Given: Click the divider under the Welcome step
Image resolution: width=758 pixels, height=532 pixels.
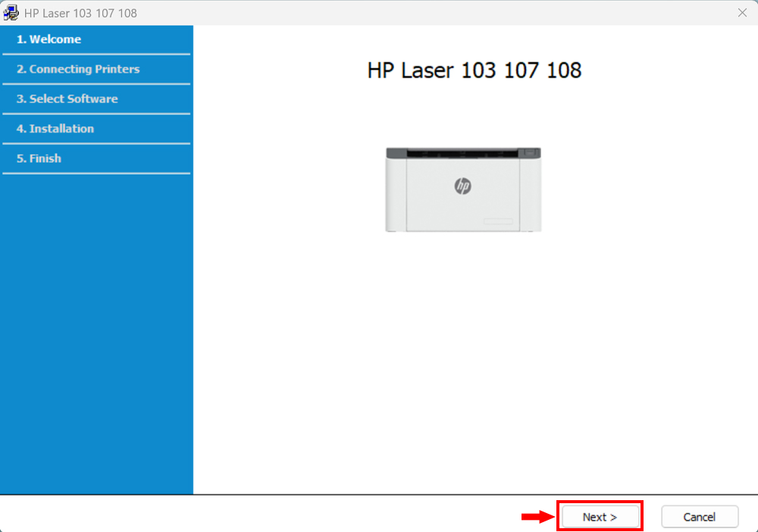Looking at the screenshot, I should click(x=96, y=55).
